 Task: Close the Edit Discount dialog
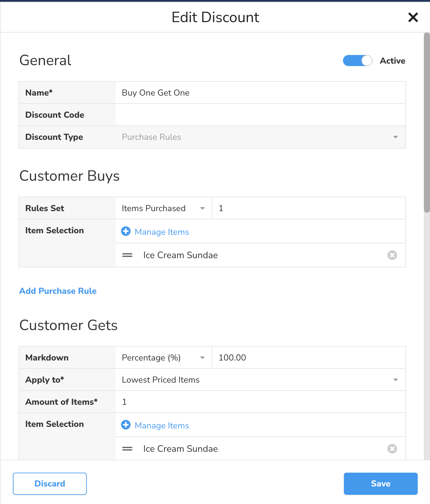[413, 17]
